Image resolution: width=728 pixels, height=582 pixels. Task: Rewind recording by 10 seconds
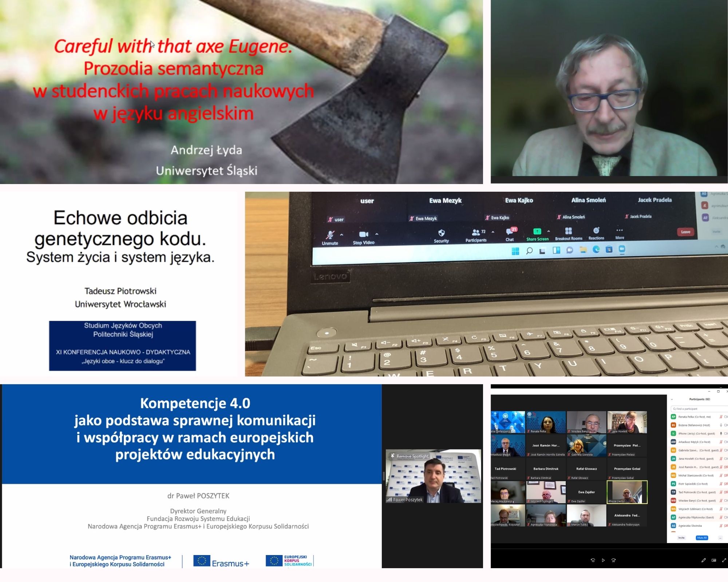click(593, 560)
